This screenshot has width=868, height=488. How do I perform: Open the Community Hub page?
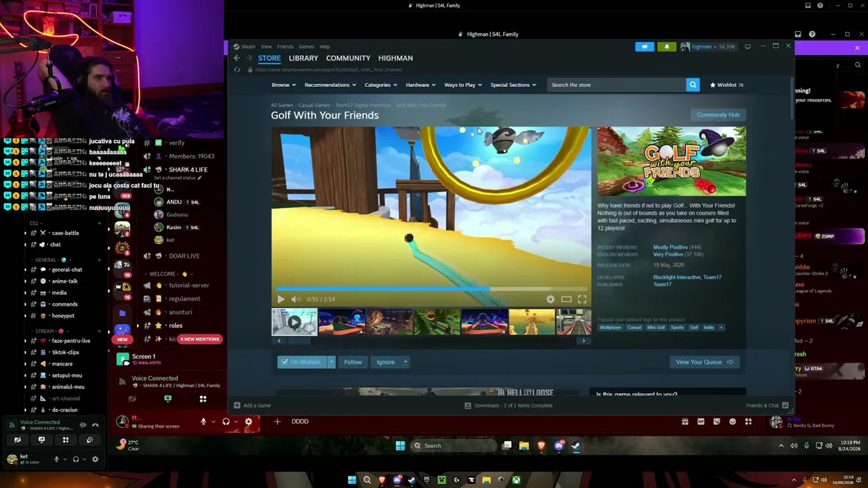718,115
